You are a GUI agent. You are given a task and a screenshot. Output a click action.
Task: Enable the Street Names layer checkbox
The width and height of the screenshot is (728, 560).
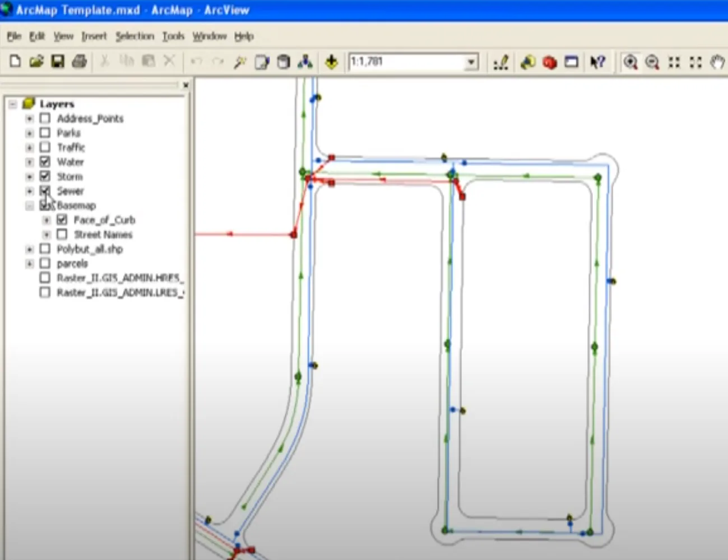tap(62, 234)
